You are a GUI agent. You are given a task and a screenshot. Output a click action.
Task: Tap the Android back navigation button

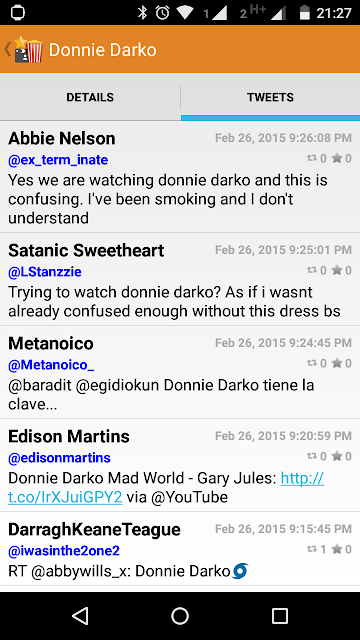(80, 616)
